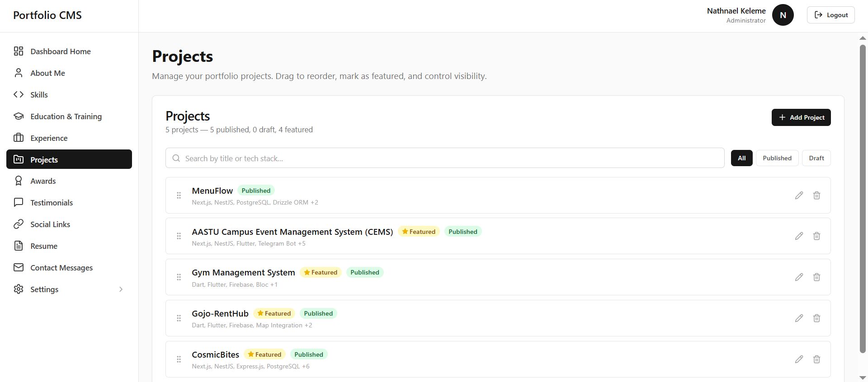
Task: Navigate to Education & Training
Action: (x=69, y=116)
